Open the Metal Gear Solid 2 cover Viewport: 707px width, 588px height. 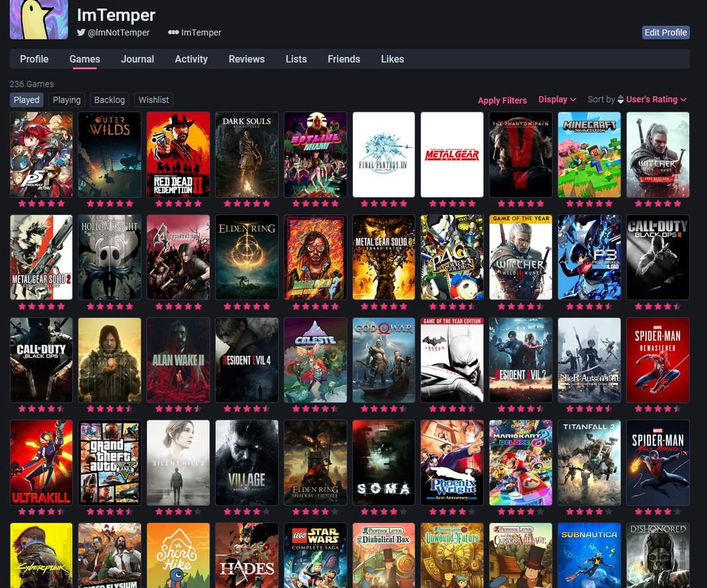tap(42, 257)
